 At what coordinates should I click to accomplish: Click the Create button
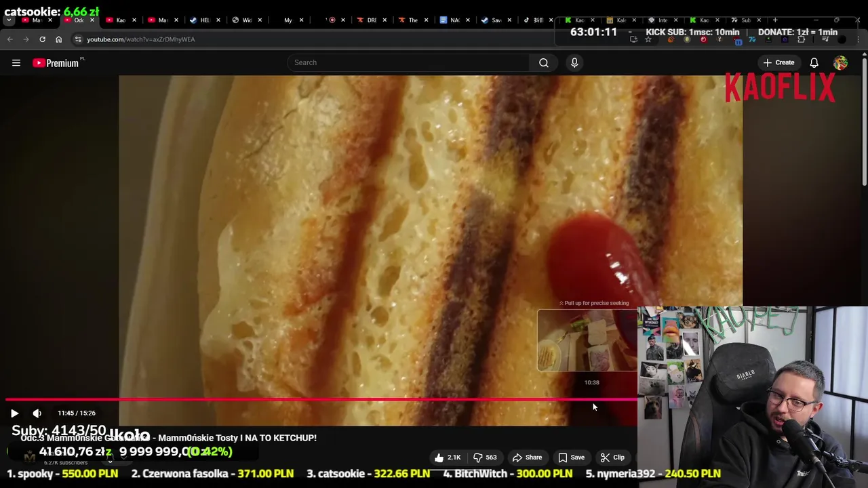(x=778, y=63)
